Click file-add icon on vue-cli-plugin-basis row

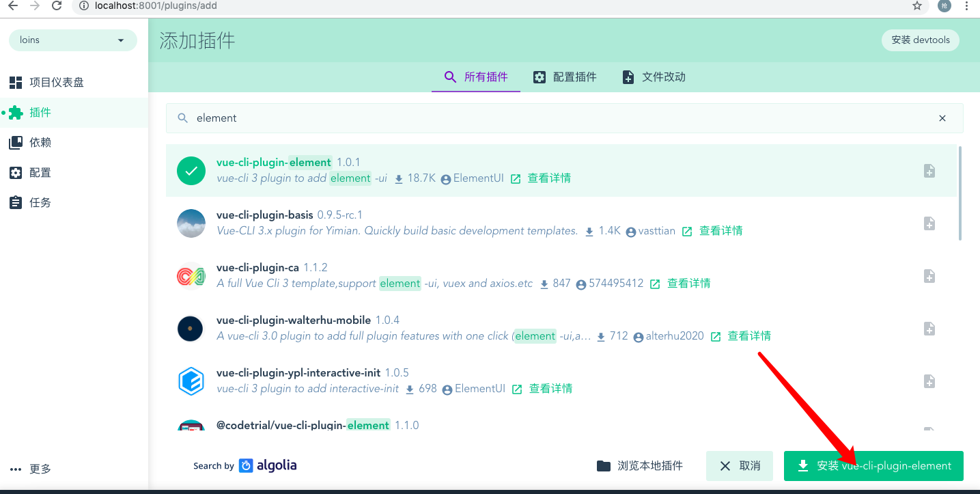pos(929,223)
